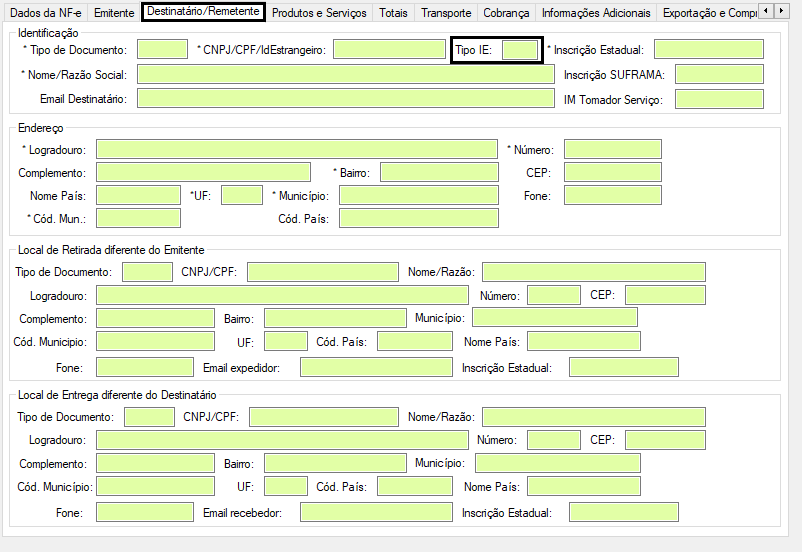
Task: Click the Fone field in Endereço
Action: 613,195
